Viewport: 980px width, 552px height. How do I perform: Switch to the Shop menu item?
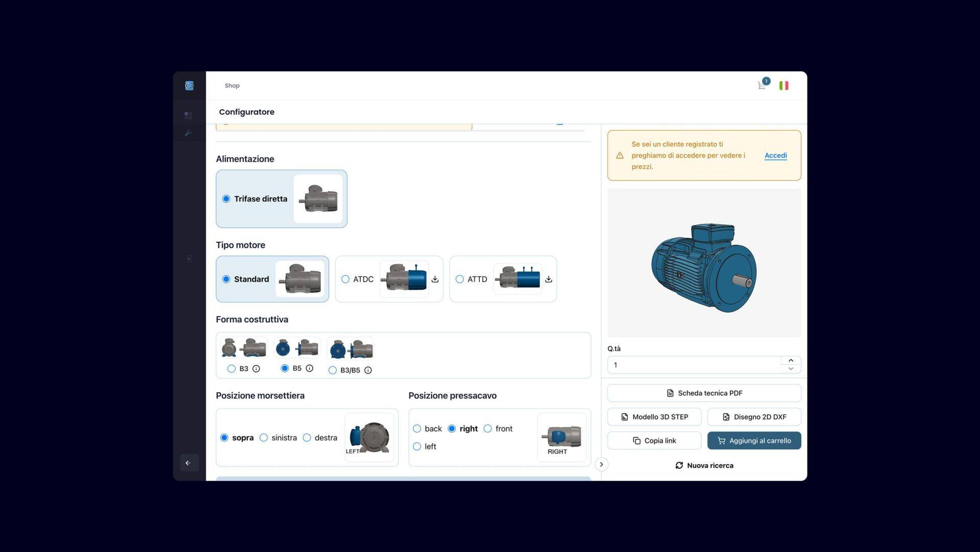pyautogui.click(x=232, y=85)
